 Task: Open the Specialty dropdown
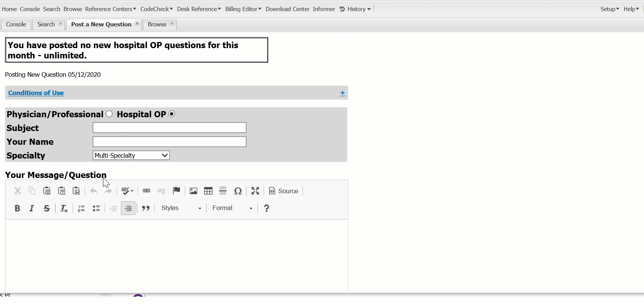coord(131,155)
